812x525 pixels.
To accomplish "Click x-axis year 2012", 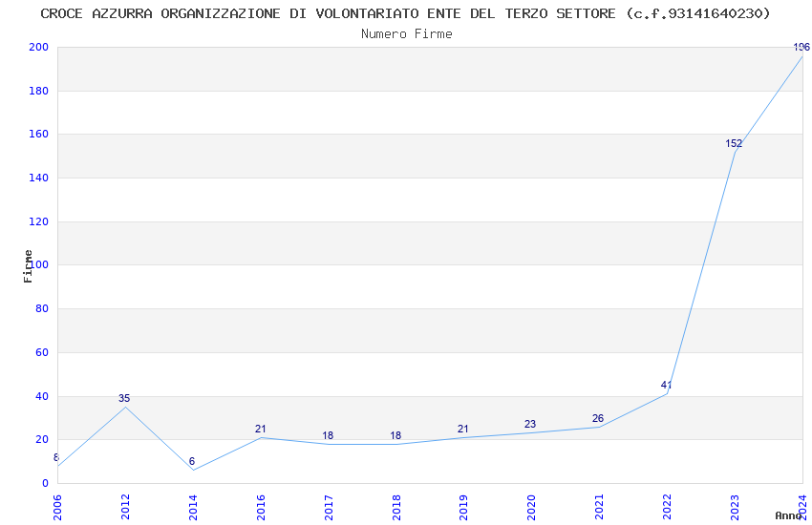I will 125,508.
